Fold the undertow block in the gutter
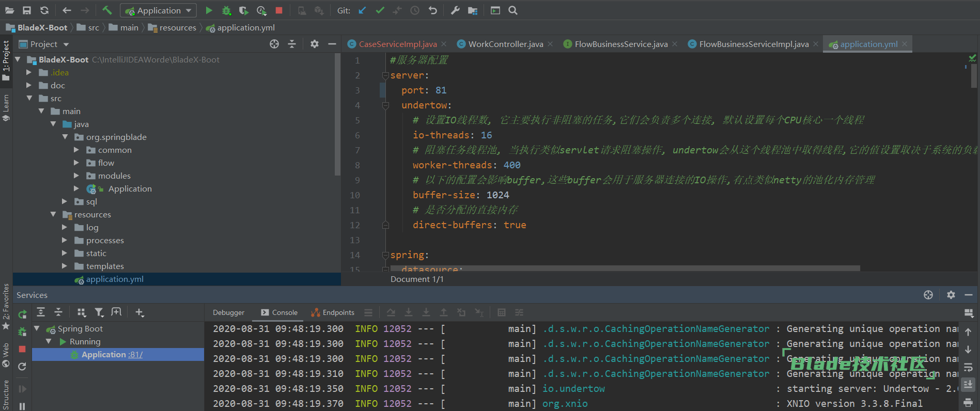 click(385, 105)
